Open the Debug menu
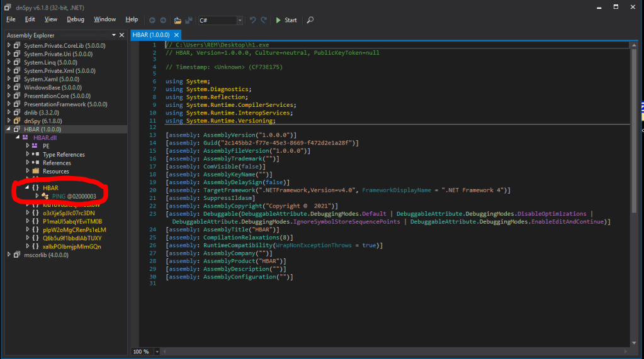Image resolution: width=644 pixels, height=359 pixels. point(76,19)
